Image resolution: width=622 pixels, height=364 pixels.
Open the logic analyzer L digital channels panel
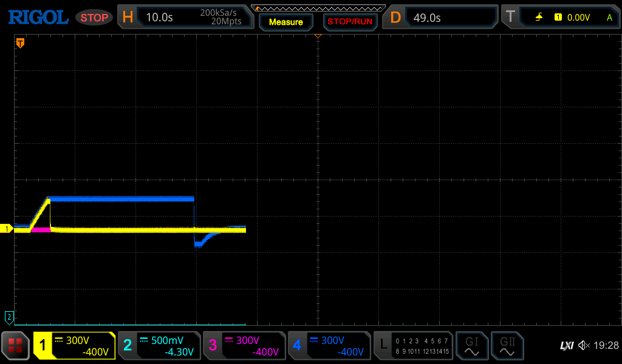pyautogui.click(x=414, y=346)
